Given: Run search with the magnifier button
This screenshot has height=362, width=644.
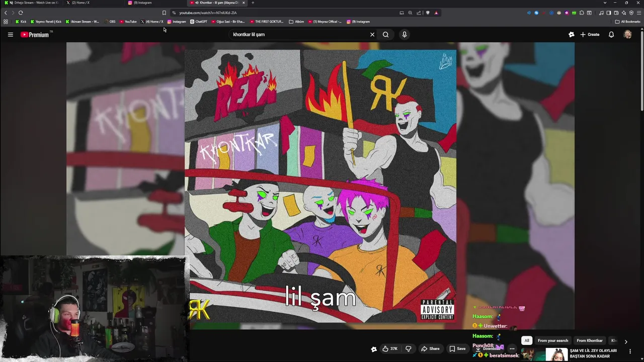Looking at the screenshot, I should coord(385,35).
